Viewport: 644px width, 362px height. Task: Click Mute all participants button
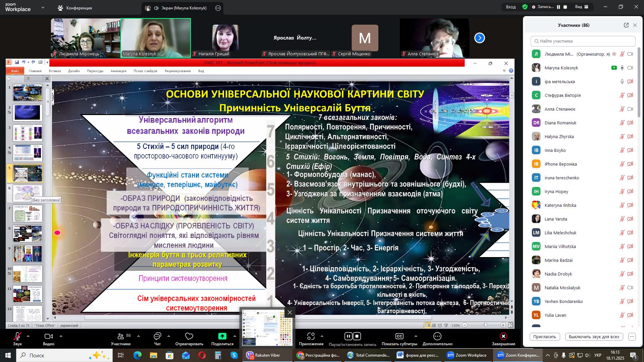tap(594, 337)
